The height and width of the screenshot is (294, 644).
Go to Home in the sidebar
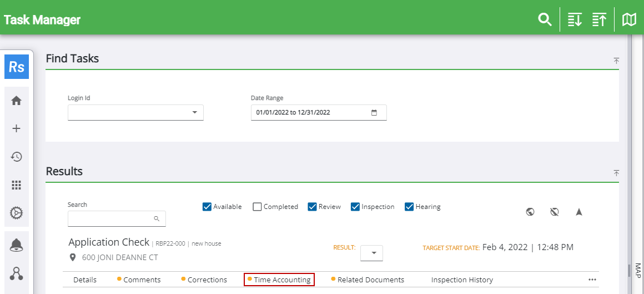[17, 101]
